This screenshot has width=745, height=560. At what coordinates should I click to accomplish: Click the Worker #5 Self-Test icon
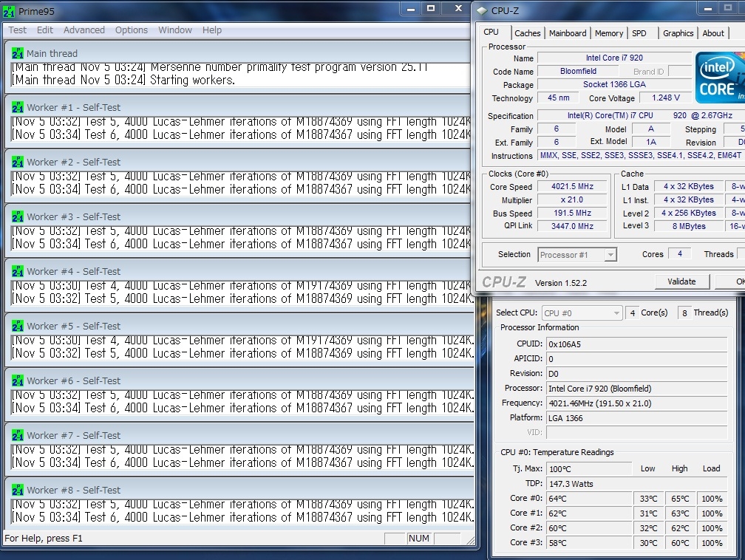[x=18, y=326]
